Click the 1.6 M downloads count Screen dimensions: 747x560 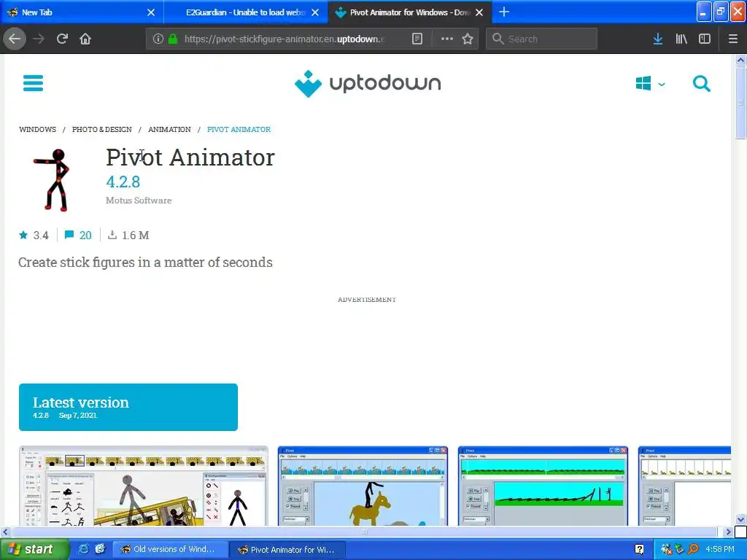128,236
